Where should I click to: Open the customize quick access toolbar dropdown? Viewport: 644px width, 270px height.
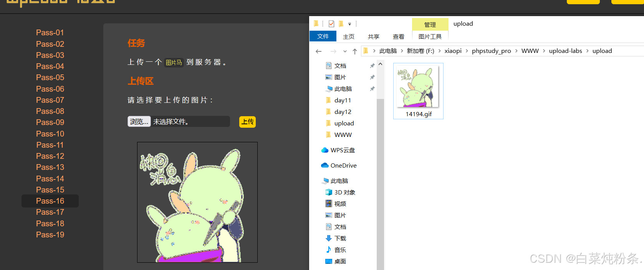pos(349,24)
